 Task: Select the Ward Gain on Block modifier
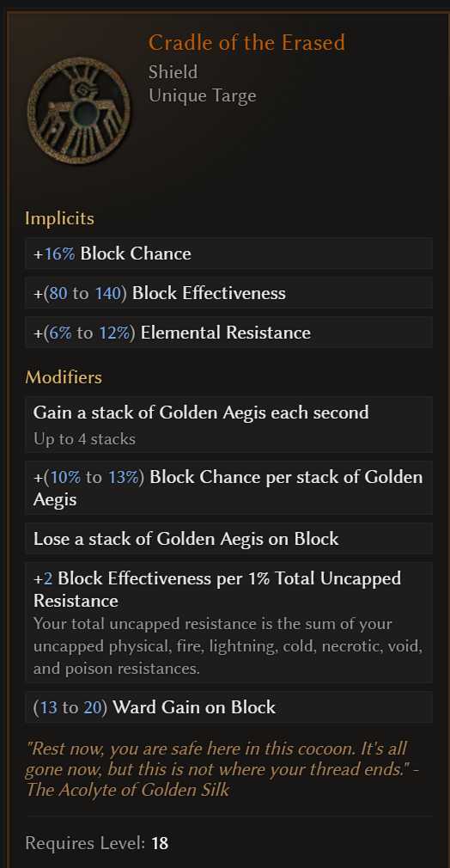click(x=228, y=707)
